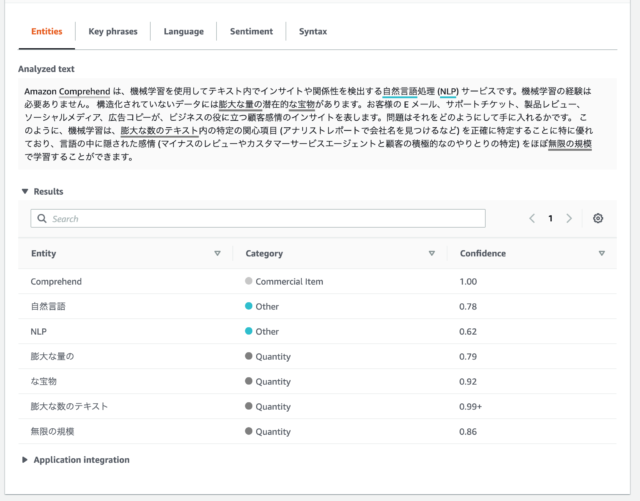The width and height of the screenshot is (640, 501).
Task: Select the 自然言語 entity cell
Action: coord(48,307)
